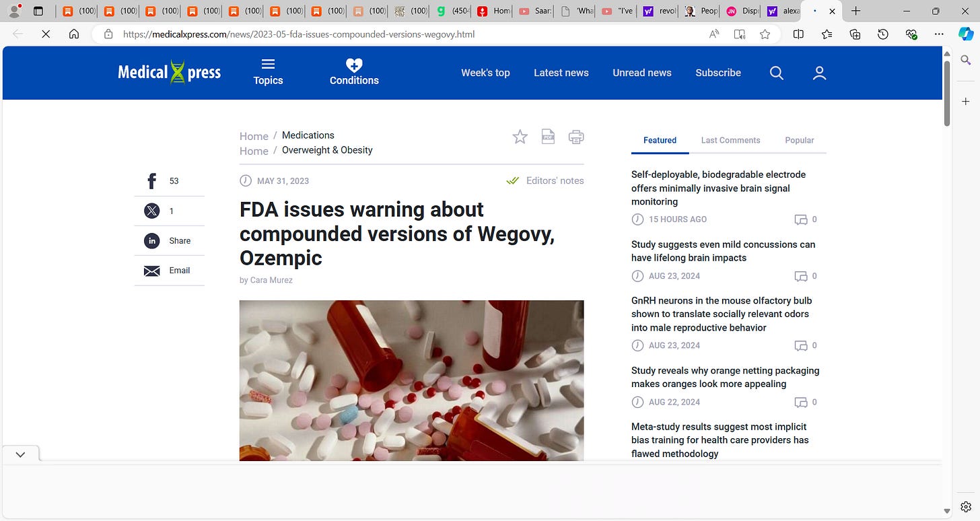The height and width of the screenshot is (521, 980).
Task: Click comment icon for orange netting story
Action: [800, 402]
